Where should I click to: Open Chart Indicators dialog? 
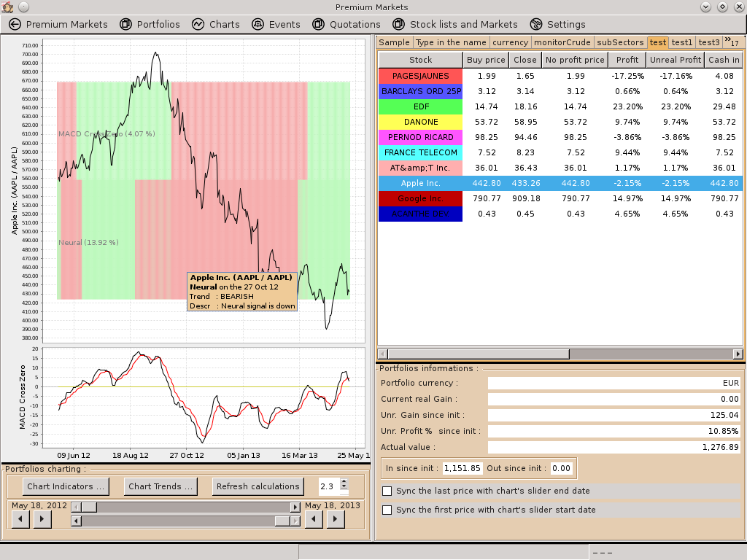(66, 486)
